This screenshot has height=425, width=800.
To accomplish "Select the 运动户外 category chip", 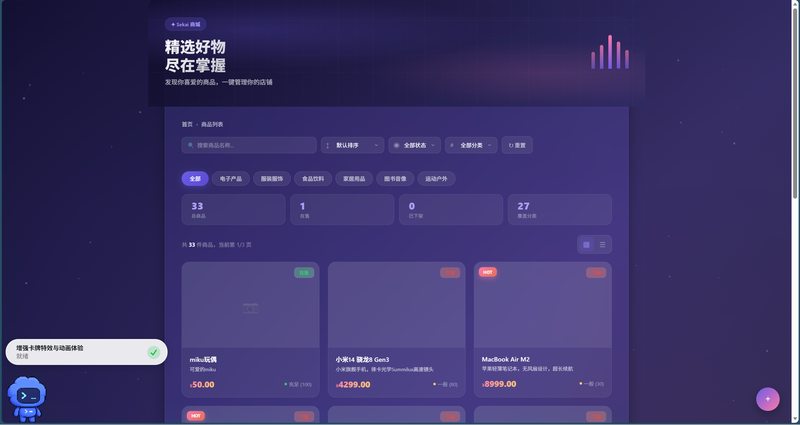I will 436,179.
